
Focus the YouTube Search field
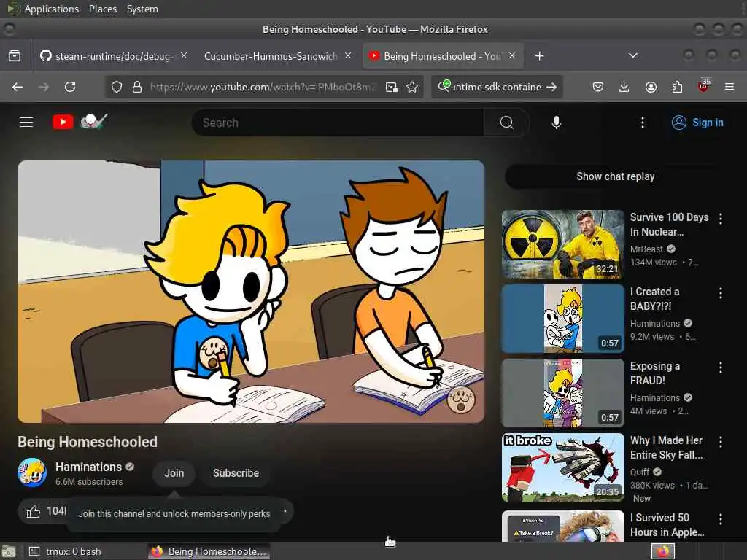pos(337,122)
